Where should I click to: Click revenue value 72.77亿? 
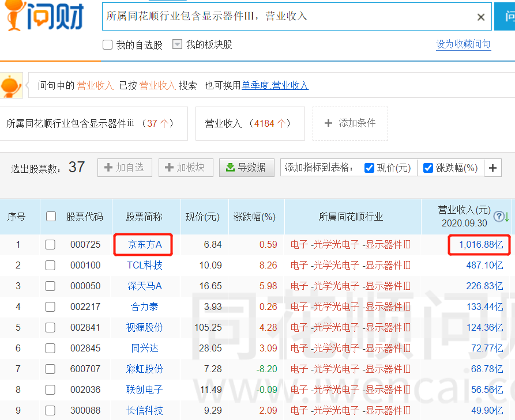tap(487, 348)
